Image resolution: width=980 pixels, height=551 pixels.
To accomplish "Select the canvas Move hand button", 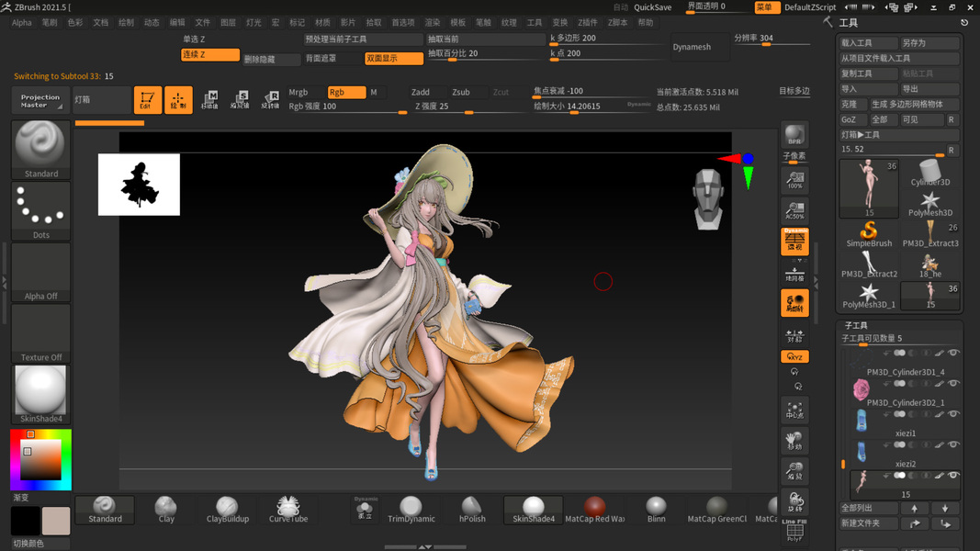I will click(794, 441).
